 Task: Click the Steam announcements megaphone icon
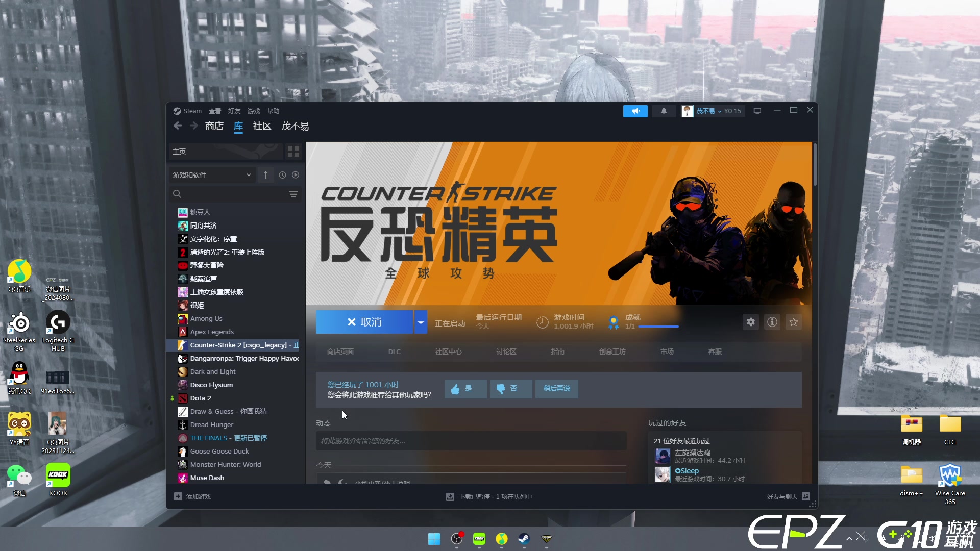(x=635, y=111)
